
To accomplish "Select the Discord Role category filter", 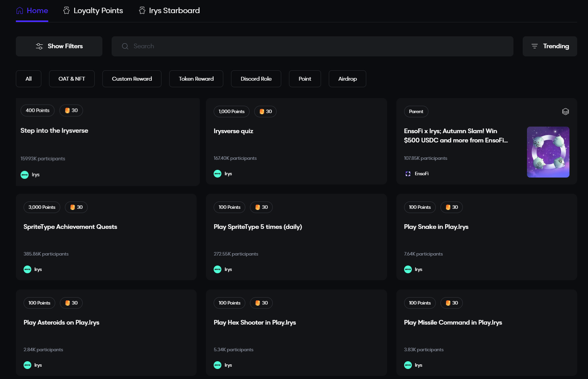I will tap(256, 79).
